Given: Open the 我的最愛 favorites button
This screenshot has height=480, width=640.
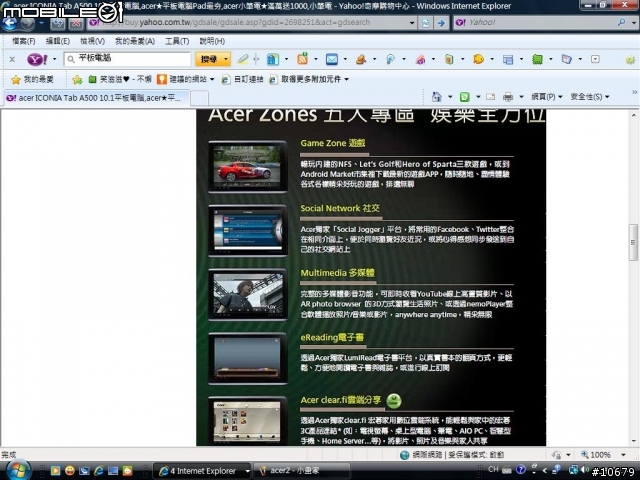Looking at the screenshot, I should tap(32, 80).
